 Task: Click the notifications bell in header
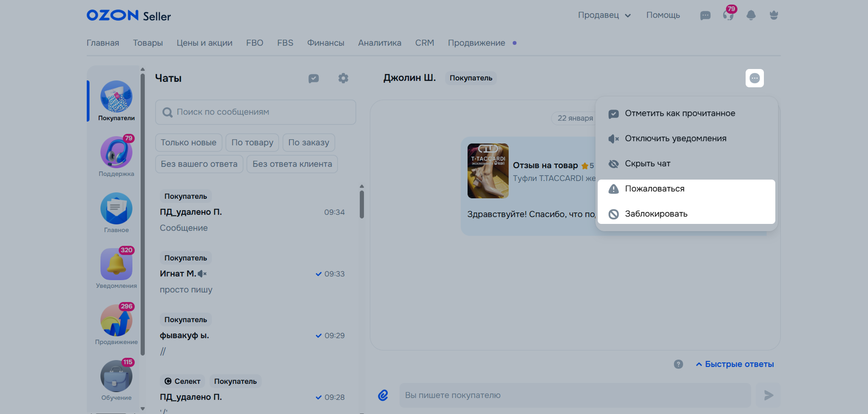tap(751, 16)
